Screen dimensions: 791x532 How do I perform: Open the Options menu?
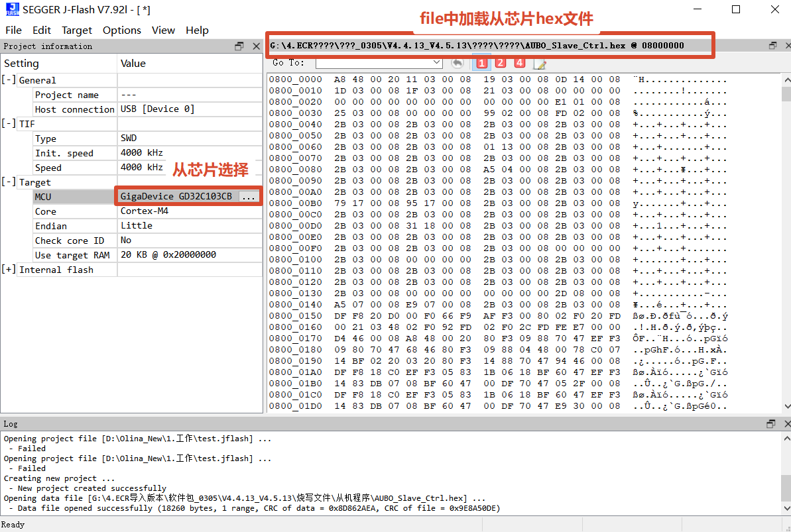pos(121,30)
